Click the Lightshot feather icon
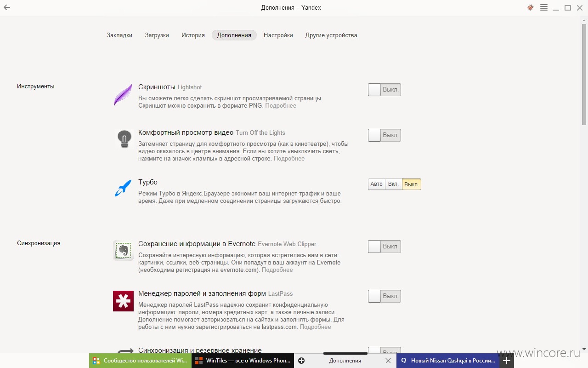 coord(123,95)
